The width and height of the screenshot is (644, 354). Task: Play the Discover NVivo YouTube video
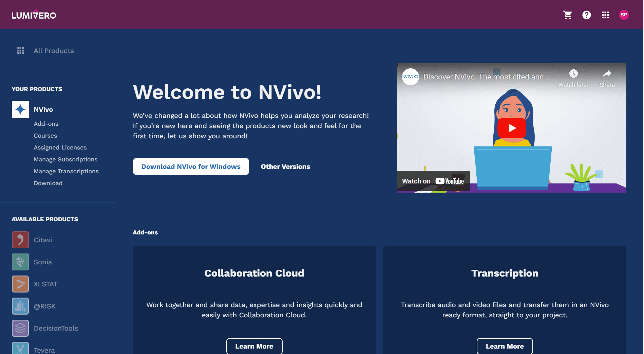click(512, 128)
